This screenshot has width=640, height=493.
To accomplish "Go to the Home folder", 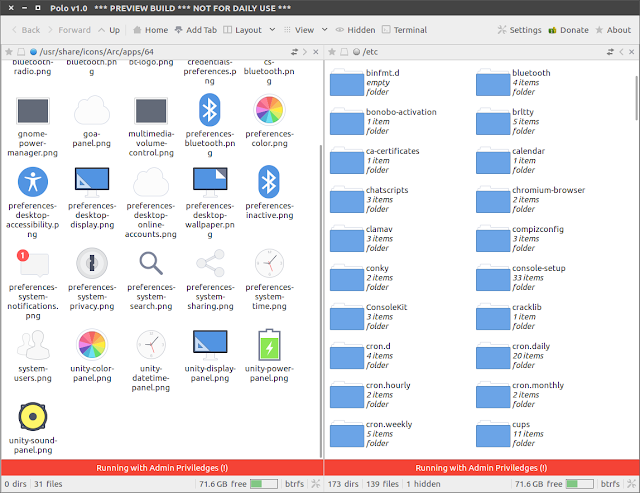I will (x=150, y=30).
